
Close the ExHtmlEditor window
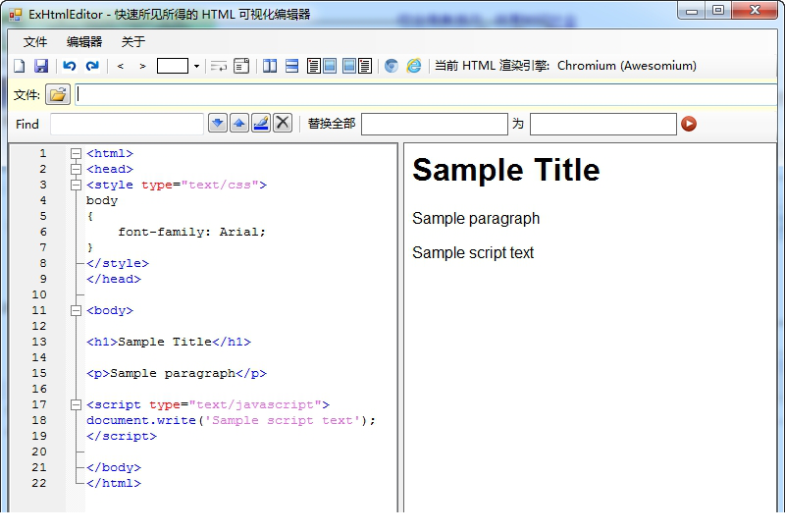pos(755,11)
